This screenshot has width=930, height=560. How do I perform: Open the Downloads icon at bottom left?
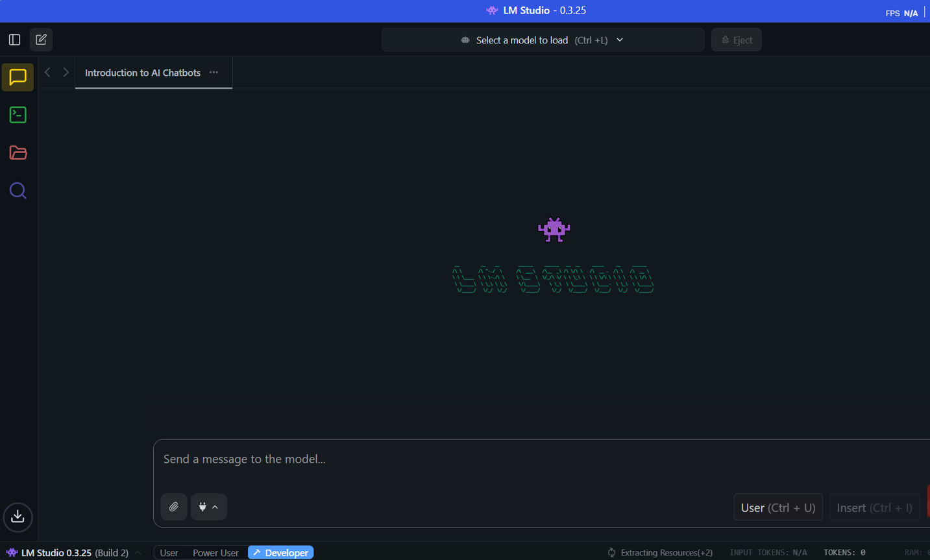tap(18, 517)
